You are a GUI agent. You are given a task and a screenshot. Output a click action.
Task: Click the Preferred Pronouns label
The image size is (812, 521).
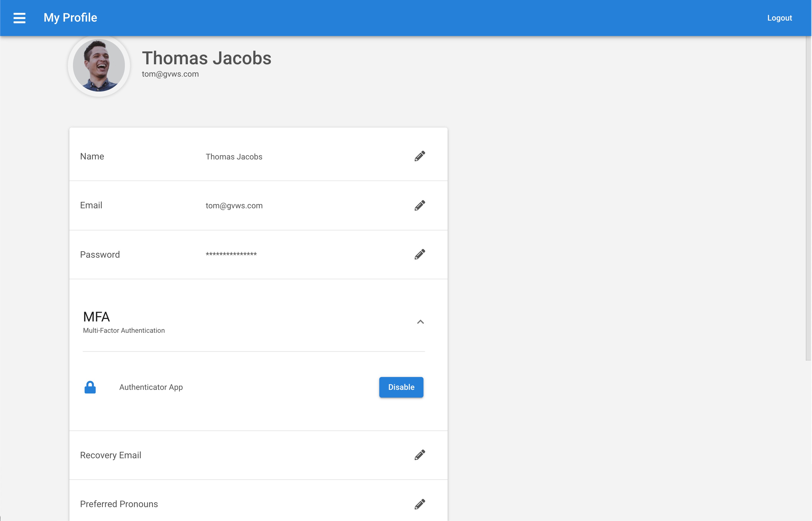click(x=119, y=504)
